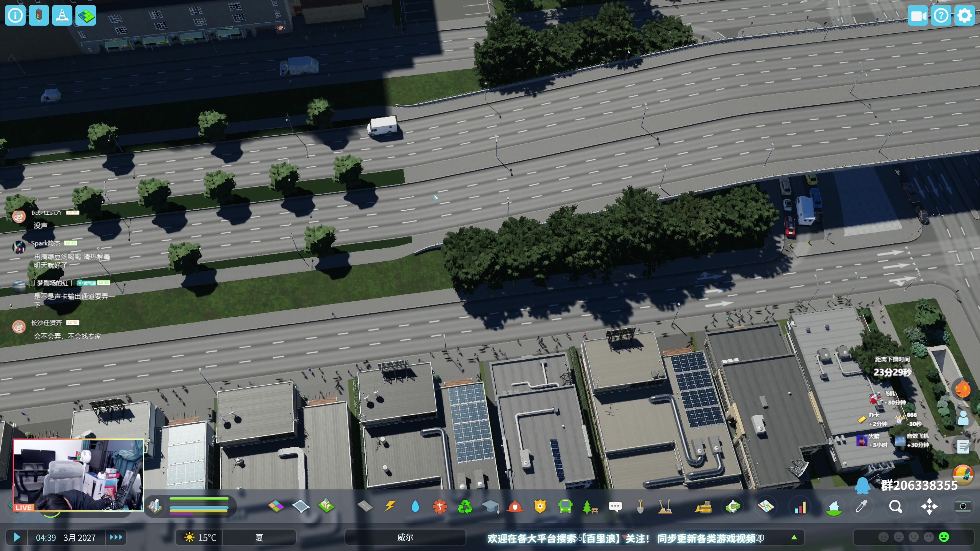Open the Fire & Rescue menu

[515, 507]
